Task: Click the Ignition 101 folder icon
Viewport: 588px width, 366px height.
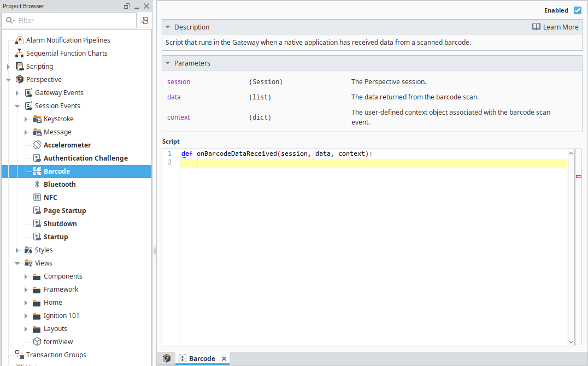Action: [x=37, y=316]
